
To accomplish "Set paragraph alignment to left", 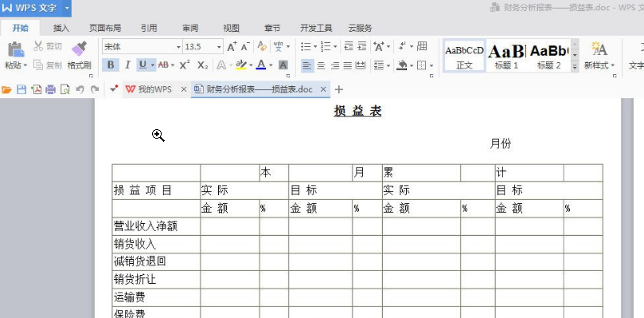I will coord(307,65).
